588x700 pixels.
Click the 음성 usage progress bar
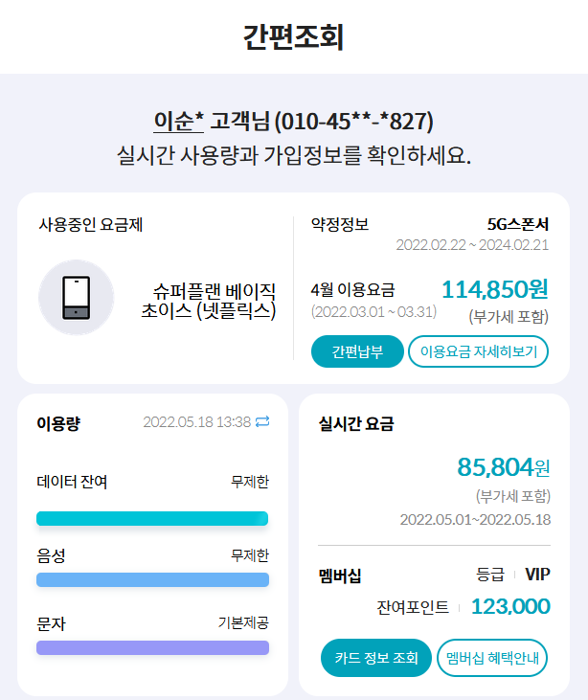pyautogui.click(x=152, y=579)
